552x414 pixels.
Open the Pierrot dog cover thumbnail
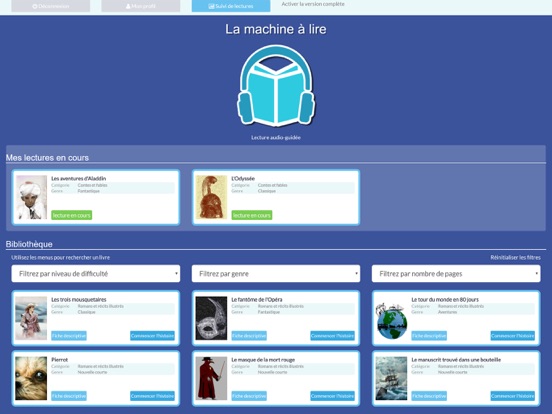(31, 378)
